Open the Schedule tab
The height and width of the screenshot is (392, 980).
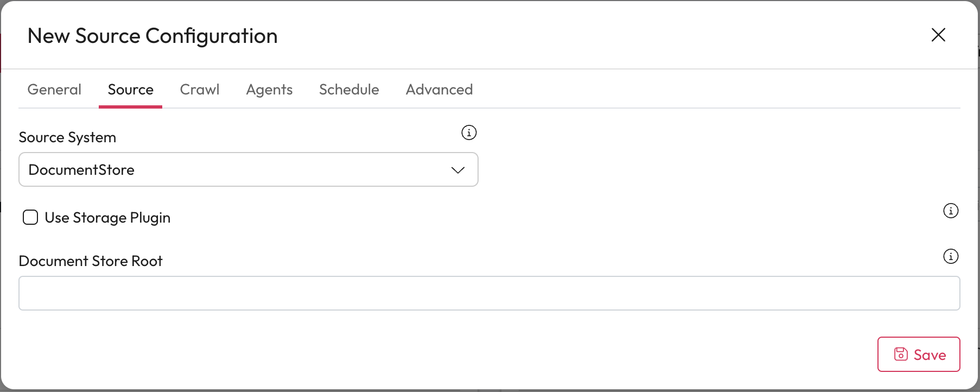(x=349, y=90)
